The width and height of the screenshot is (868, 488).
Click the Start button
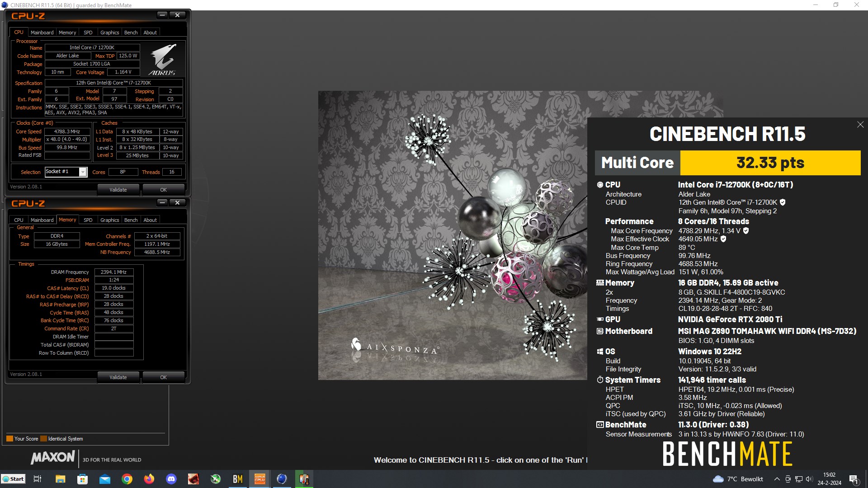coord(14,479)
